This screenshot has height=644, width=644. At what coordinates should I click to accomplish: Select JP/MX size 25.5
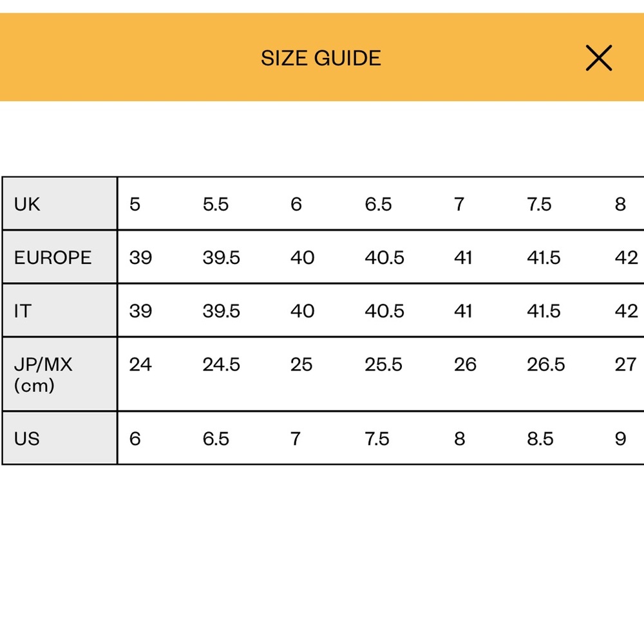click(384, 365)
